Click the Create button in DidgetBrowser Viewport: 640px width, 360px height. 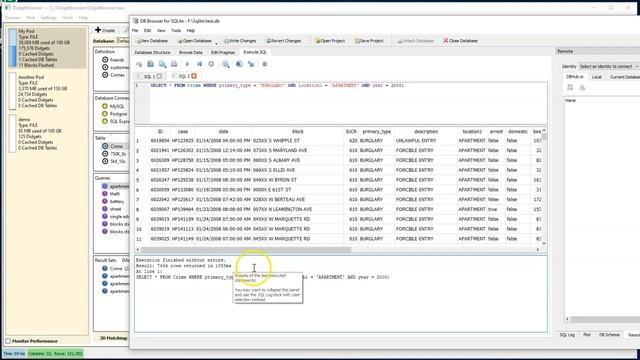tap(105, 30)
